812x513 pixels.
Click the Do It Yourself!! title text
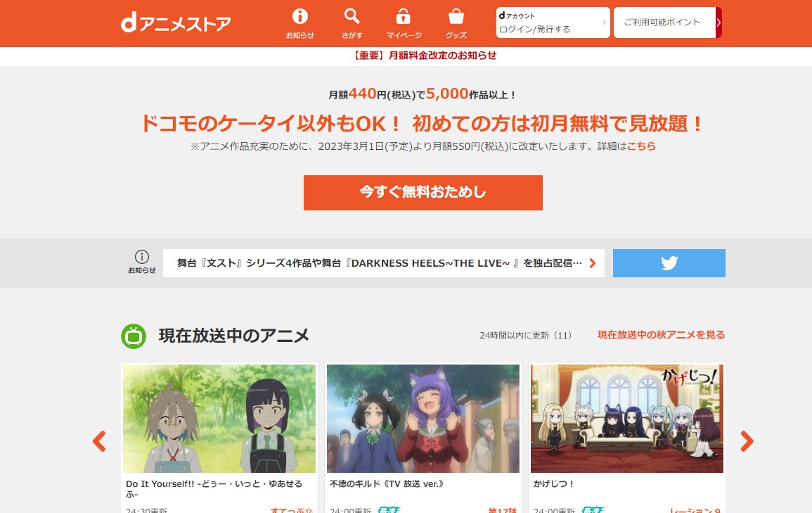pos(214,488)
